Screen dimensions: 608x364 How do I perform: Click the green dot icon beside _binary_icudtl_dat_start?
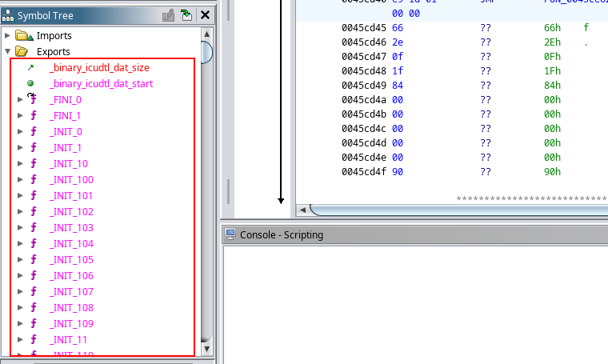click(x=30, y=84)
